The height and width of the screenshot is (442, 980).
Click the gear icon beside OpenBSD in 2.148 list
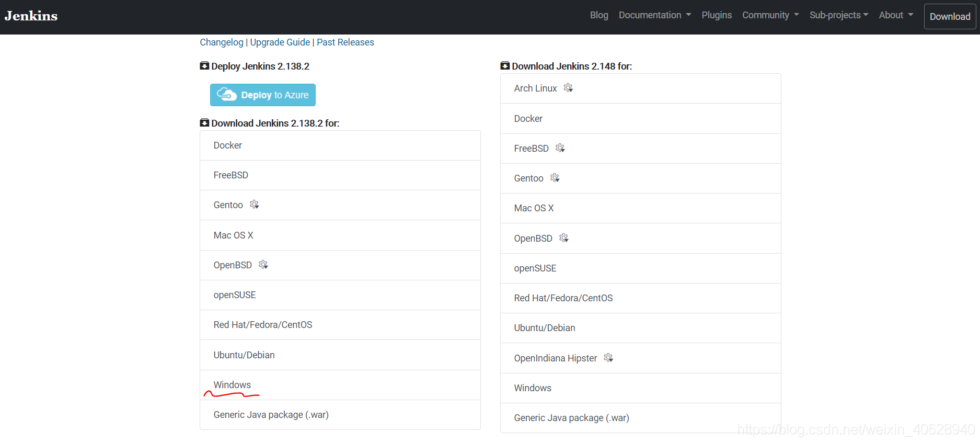coord(564,238)
